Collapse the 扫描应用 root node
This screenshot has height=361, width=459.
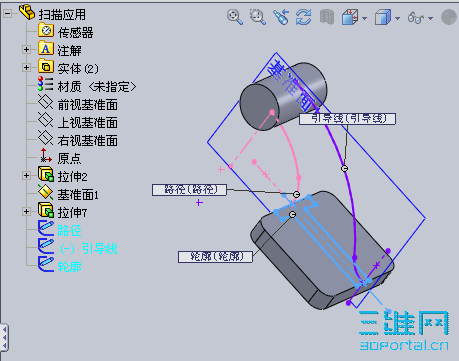(x=7, y=14)
